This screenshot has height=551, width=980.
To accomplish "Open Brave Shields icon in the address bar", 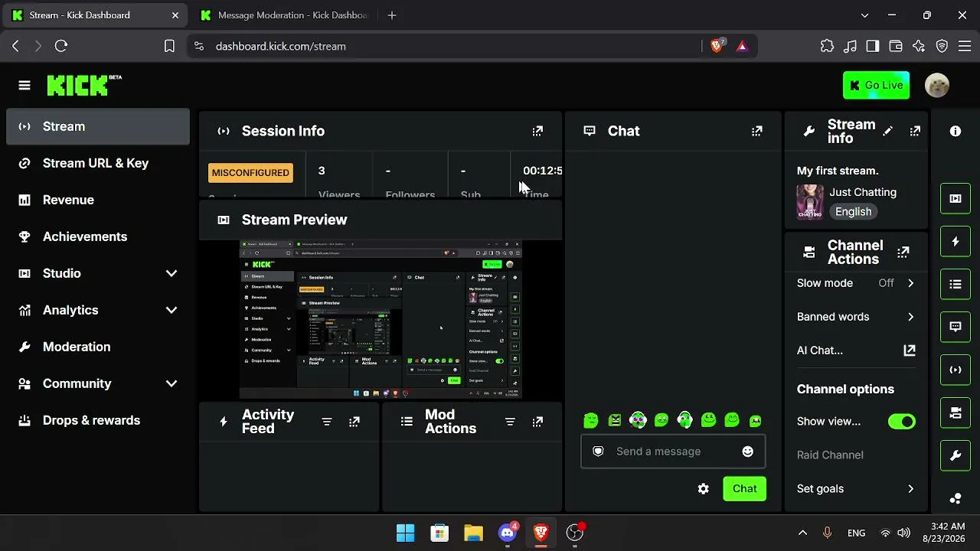I will (x=717, y=46).
